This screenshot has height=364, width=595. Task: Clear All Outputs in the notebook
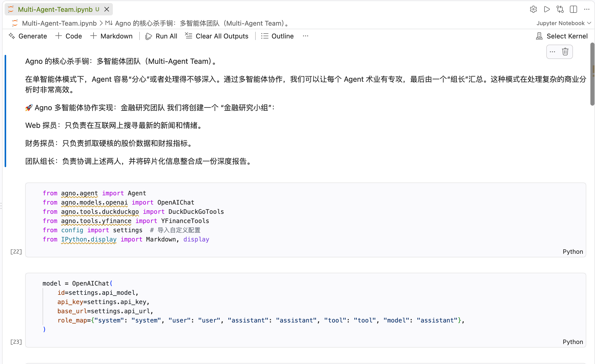click(x=217, y=36)
